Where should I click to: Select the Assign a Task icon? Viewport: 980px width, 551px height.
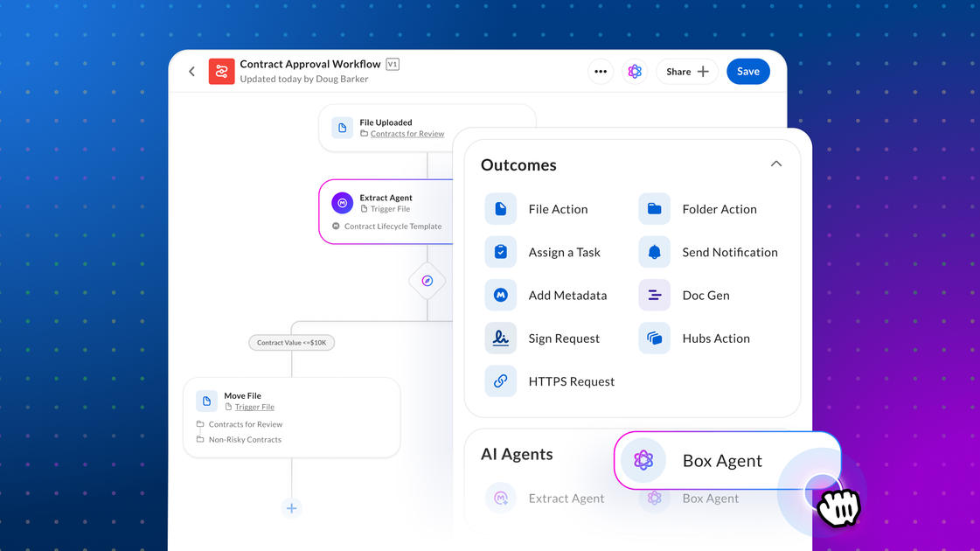(501, 252)
